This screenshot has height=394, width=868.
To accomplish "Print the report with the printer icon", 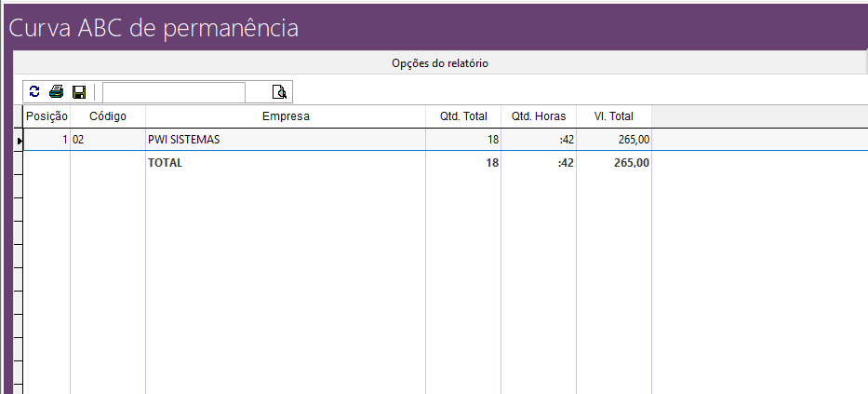I will pyautogui.click(x=57, y=91).
